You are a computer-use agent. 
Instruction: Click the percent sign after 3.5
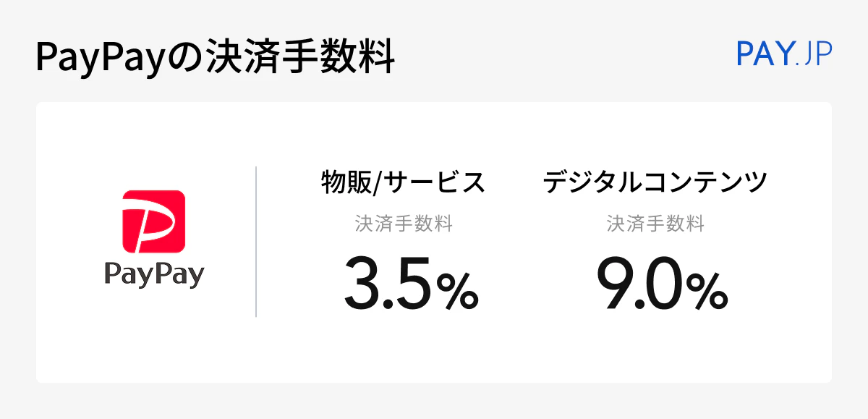(457, 291)
